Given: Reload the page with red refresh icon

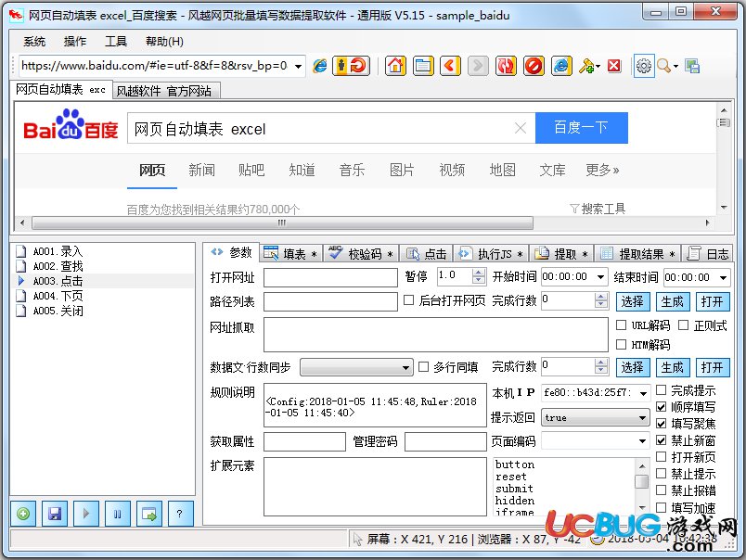Looking at the screenshot, I should click(506, 66).
